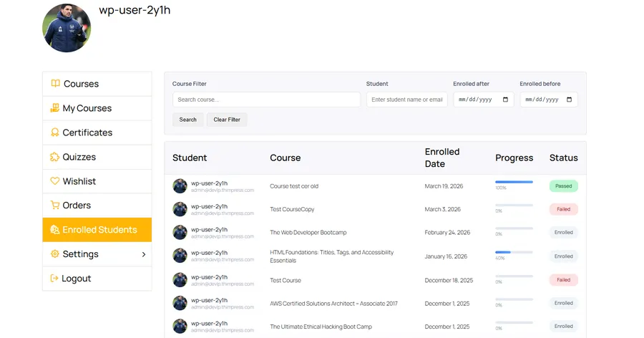Click student avatar in December 18 Test Course row
Viewport: 644px width, 338px height.
(180, 279)
